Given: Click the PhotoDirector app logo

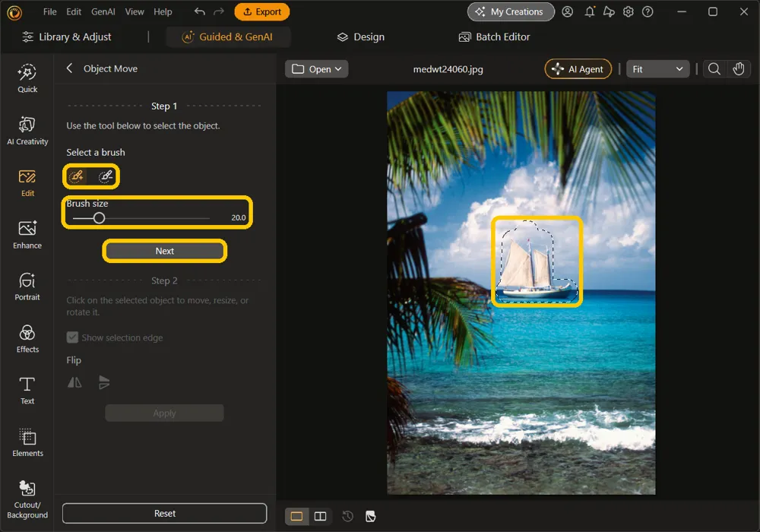Looking at the screenshot, I should pyautogui.click(x=14, y=12).
